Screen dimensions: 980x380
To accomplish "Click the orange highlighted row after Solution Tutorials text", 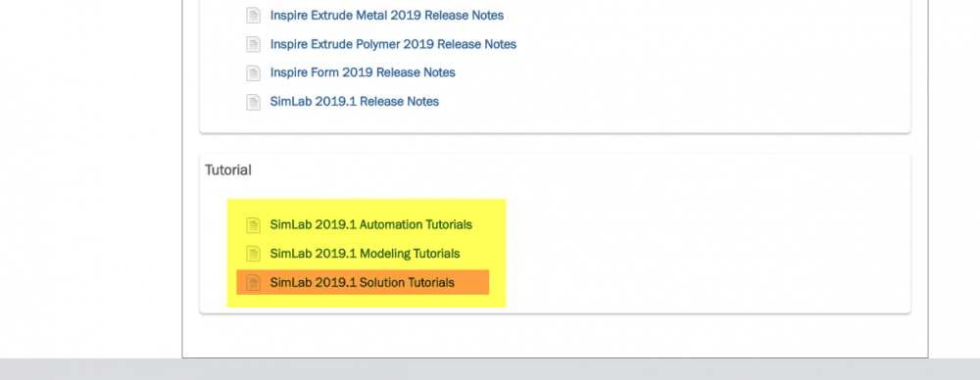I will click(x=472, y=282).
